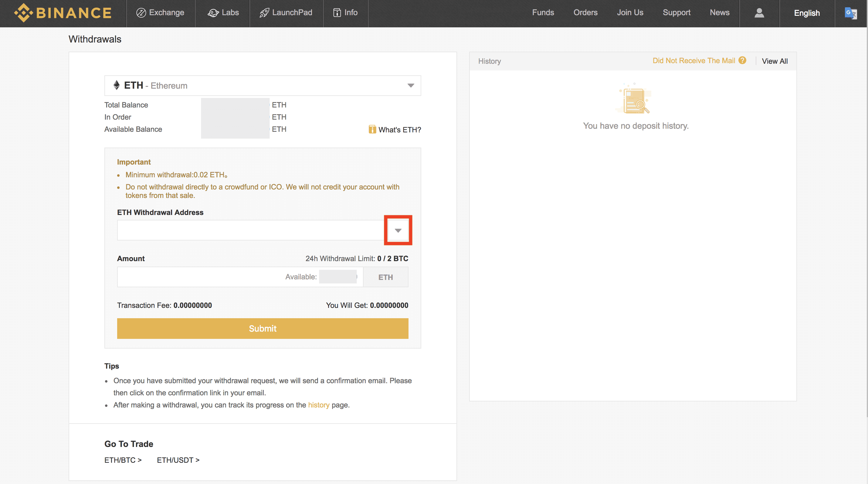Open the English language selector
The height and width of the screenshot is (484, 868).
pyautogui.click(x=806, y=13)
